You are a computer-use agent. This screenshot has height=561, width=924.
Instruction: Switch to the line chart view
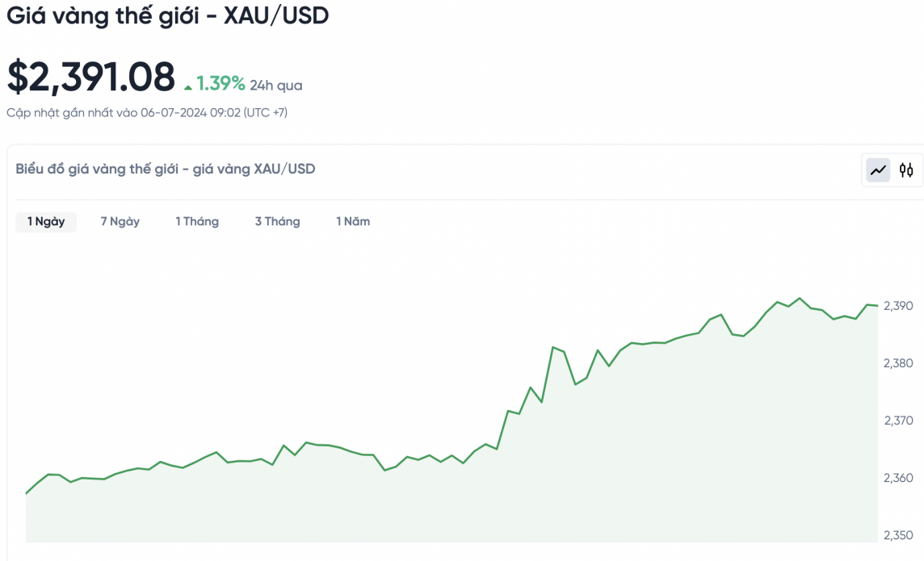tap(878, 170)
